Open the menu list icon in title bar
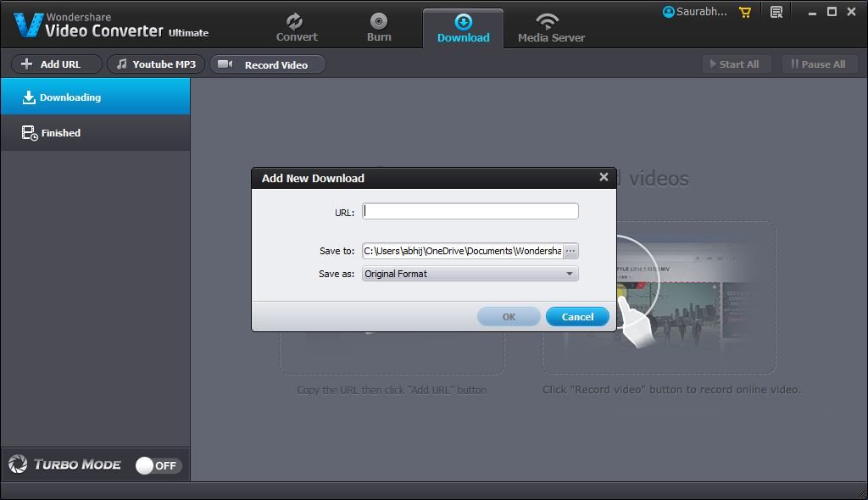868x500 pixels. point(776,12)
